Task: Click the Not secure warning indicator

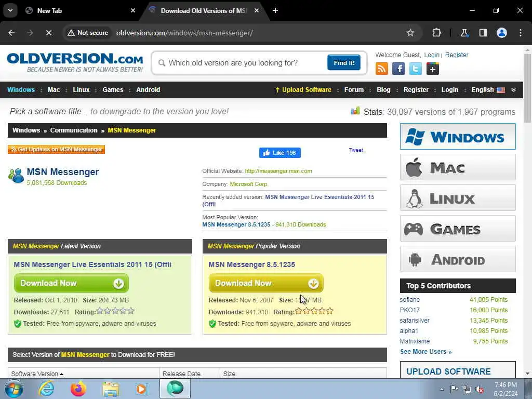Action: tap(87, 33)
